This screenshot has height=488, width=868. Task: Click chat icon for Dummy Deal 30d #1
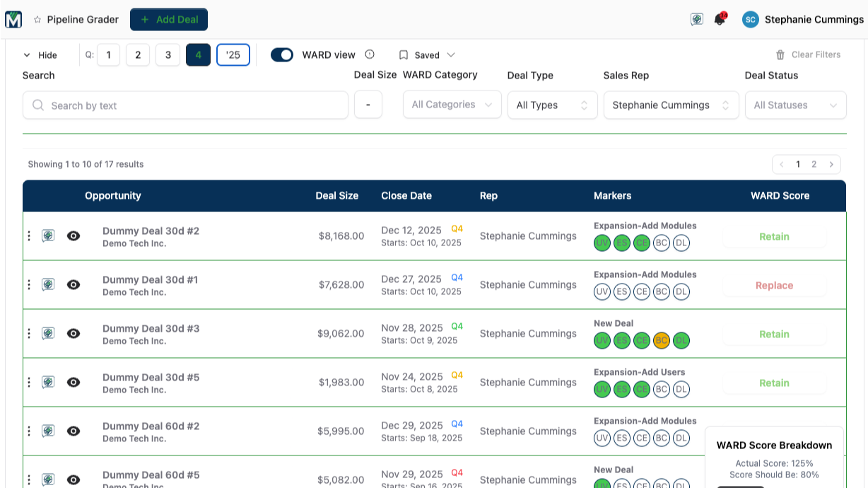pos(48,284)
